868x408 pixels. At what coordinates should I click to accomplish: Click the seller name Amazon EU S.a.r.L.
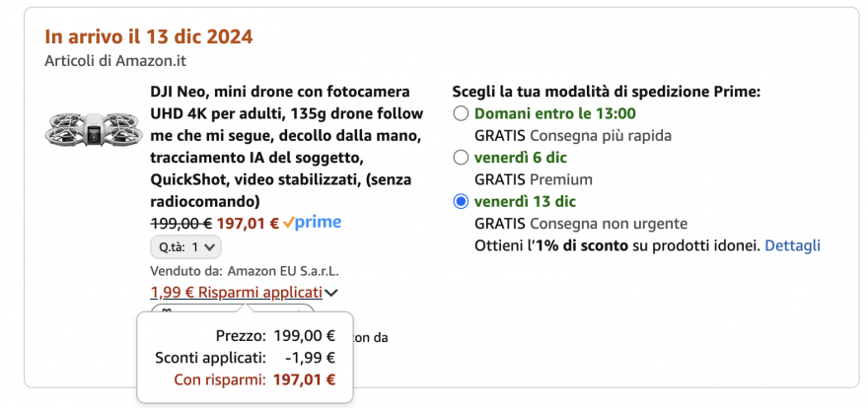(283, 270)
